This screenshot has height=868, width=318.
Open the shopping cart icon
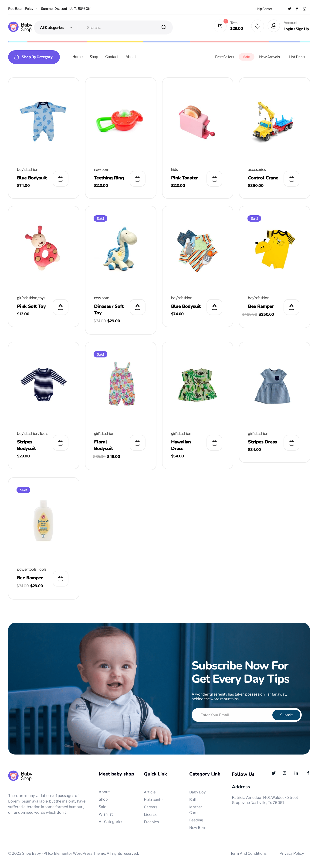(x=220, y=26)
